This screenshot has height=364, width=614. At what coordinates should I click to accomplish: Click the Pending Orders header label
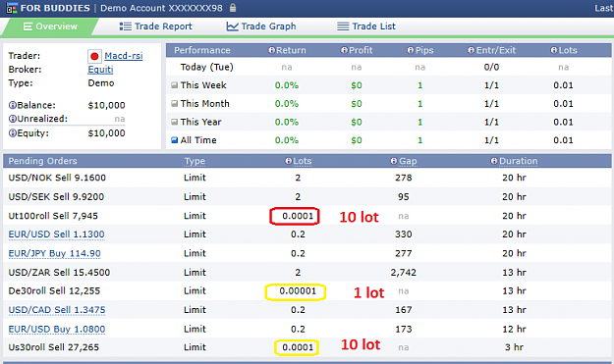click(42, 161)
